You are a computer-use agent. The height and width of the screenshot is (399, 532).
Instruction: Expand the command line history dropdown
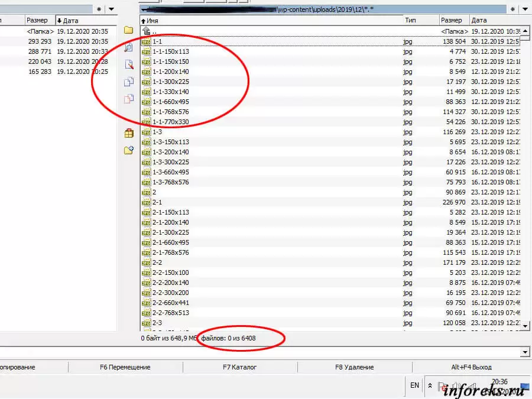(525, 352)
